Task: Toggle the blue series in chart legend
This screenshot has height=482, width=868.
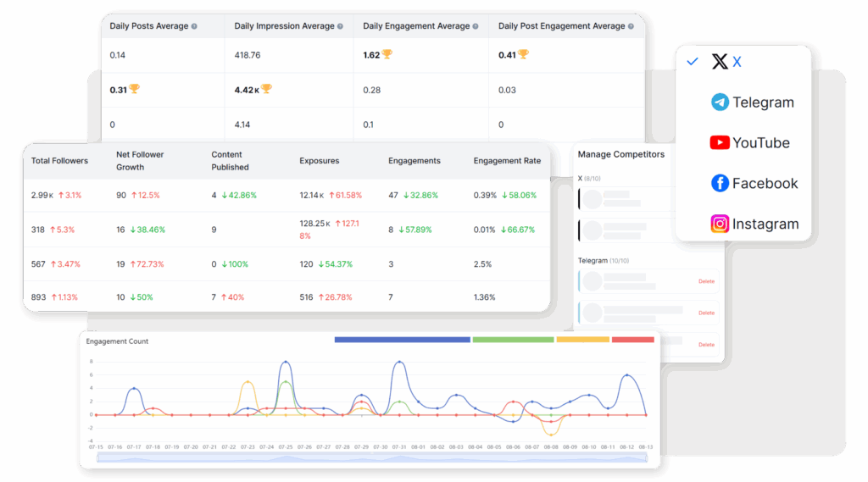Action: point(402,340)
